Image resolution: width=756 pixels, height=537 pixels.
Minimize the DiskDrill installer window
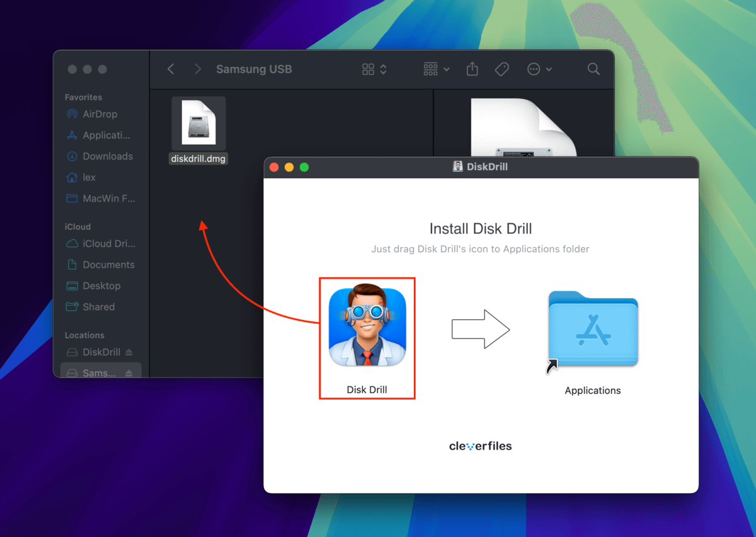[289, 167]
